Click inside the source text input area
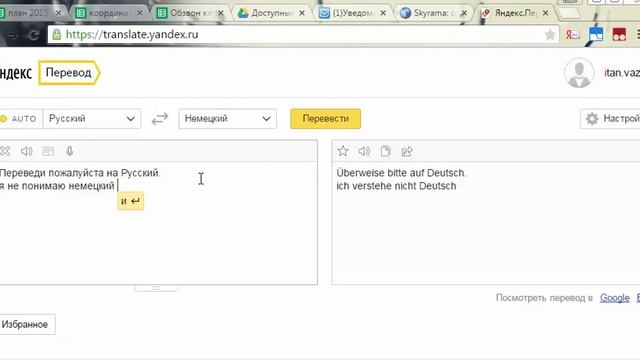 click(158, 223)
